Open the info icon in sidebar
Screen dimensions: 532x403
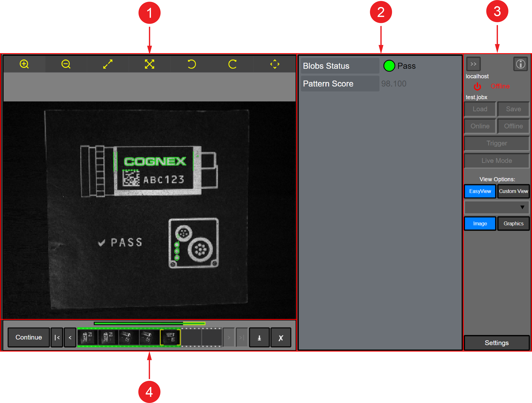[520, 64]
